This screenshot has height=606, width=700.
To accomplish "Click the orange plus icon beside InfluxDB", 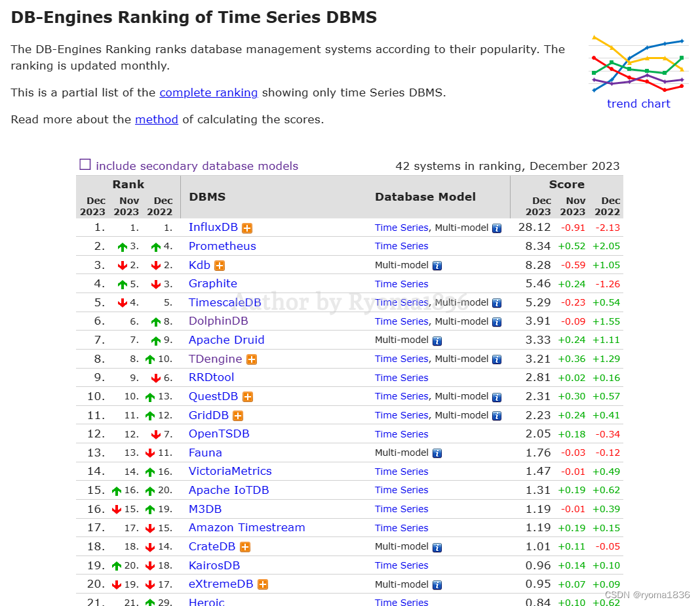I will 247,228.
